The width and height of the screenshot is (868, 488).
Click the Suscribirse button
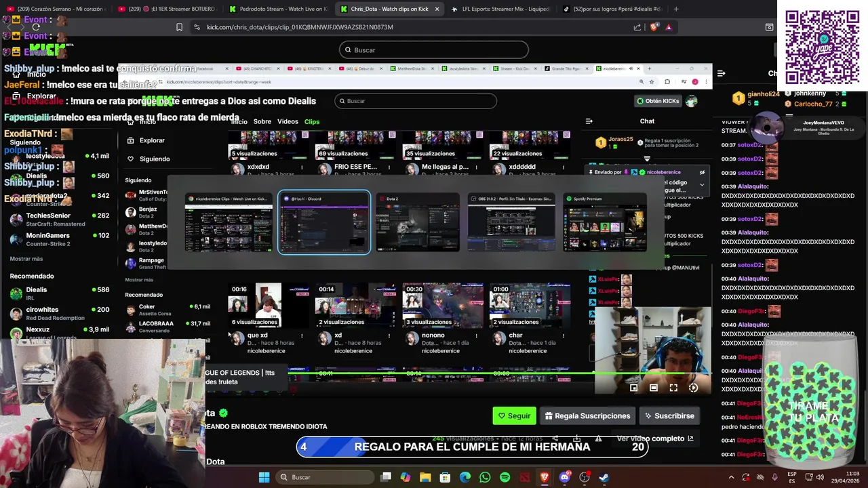click(669, 415)
